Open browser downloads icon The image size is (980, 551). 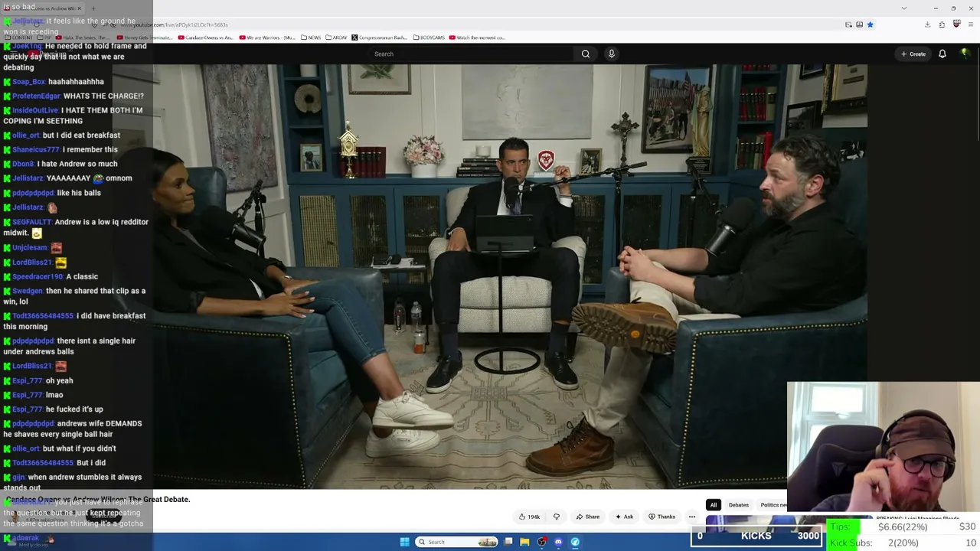coord(927,24)
